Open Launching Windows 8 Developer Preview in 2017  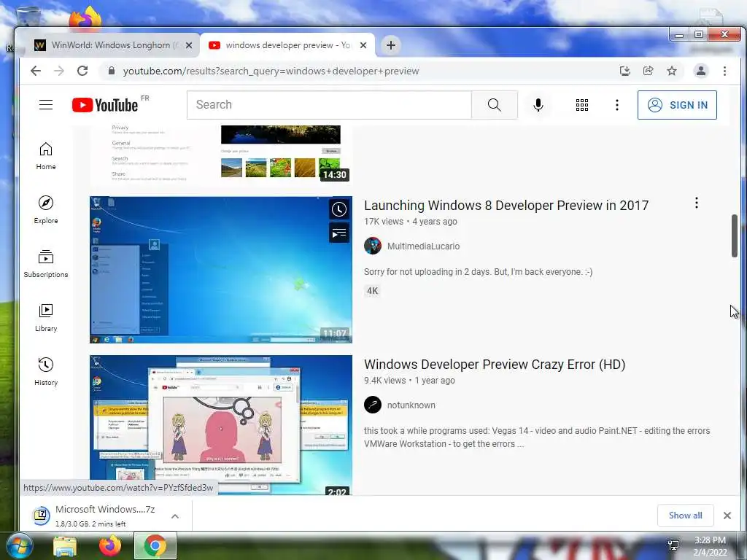pos(506,205)
